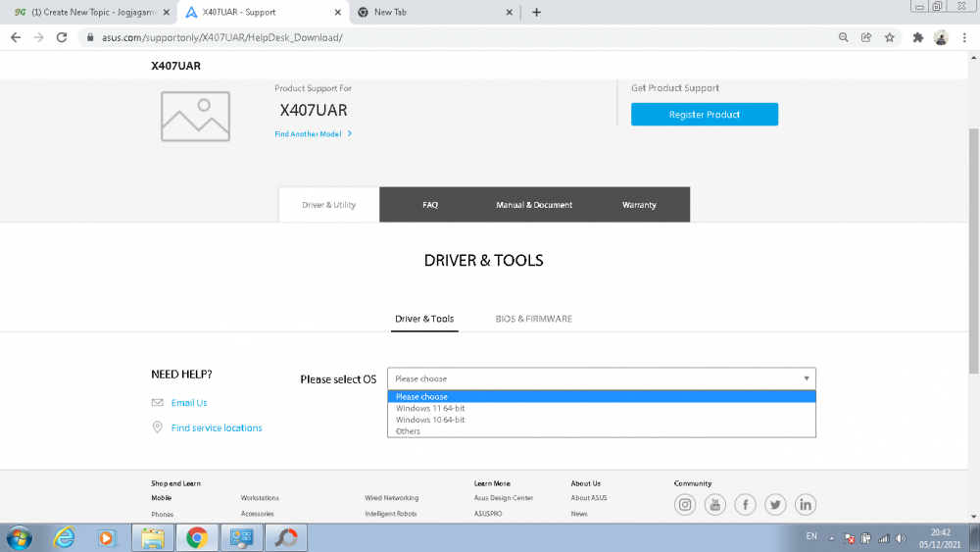Close the New Tab tab

(509, 12)
